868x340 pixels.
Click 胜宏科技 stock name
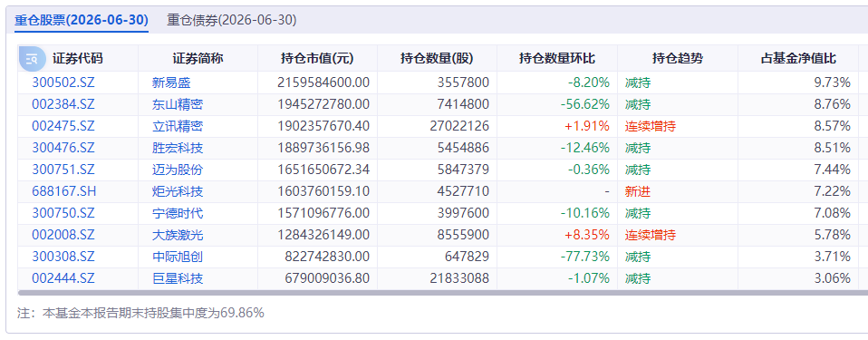[178, 148]
